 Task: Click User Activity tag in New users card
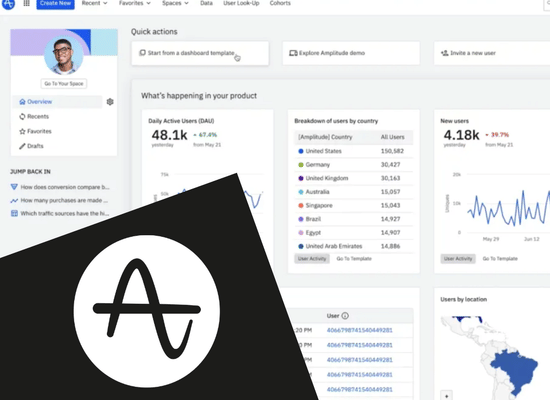[x=458, y=259]
